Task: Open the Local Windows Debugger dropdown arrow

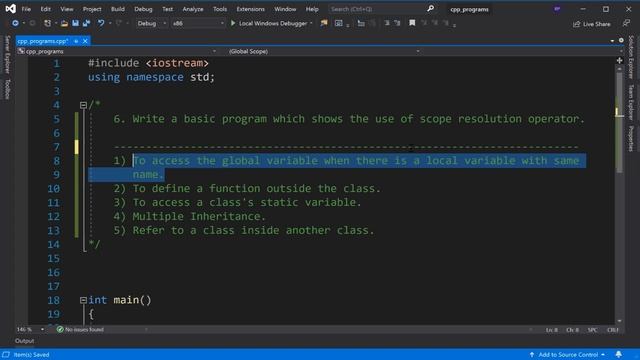Action: point(311,24)
